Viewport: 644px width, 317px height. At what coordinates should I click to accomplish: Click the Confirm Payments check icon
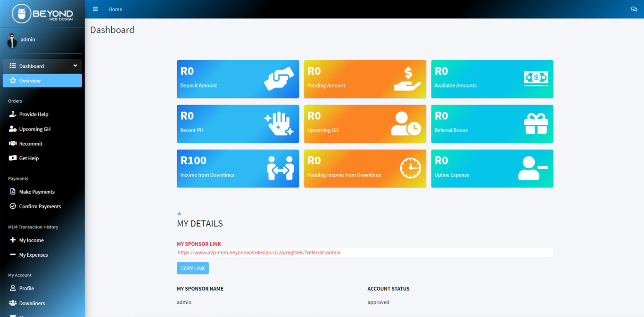[x=13, y=206]
